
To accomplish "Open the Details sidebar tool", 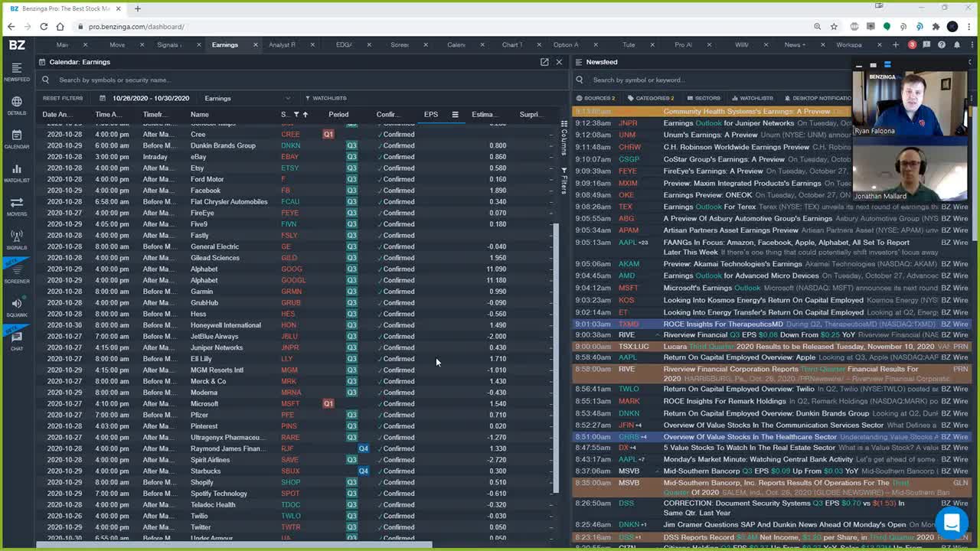I will click(17, 106).
